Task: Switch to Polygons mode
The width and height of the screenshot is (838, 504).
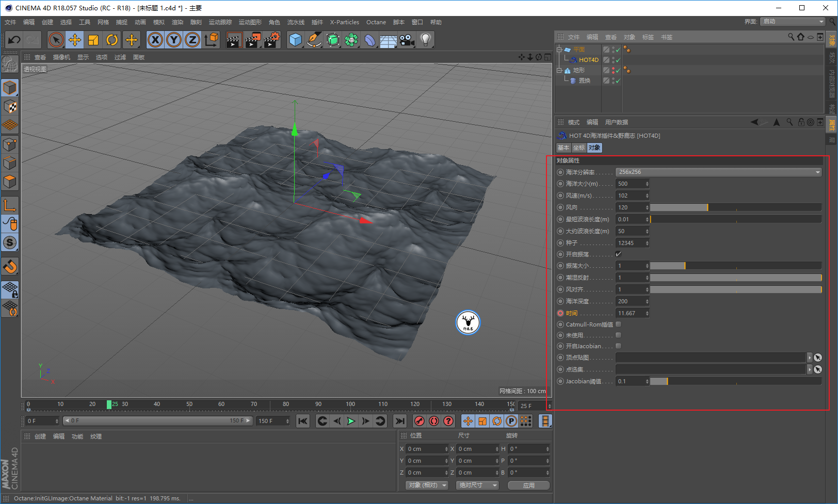Action: pyautogui.click(x=10, y=182)
